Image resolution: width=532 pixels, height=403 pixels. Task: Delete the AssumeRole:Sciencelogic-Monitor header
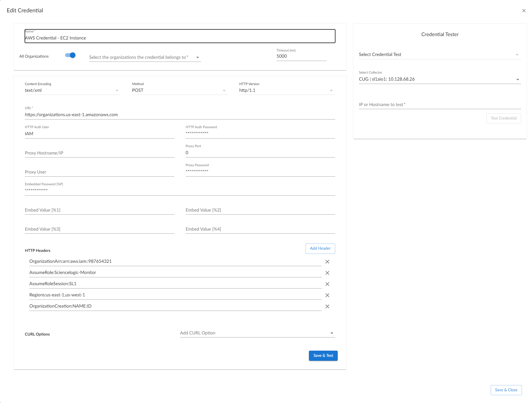(327, 273)
